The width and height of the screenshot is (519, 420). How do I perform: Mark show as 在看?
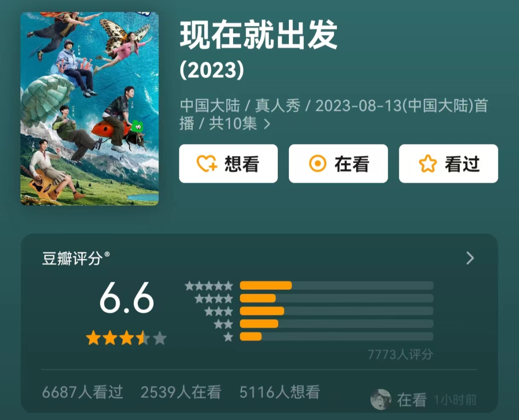338,164
